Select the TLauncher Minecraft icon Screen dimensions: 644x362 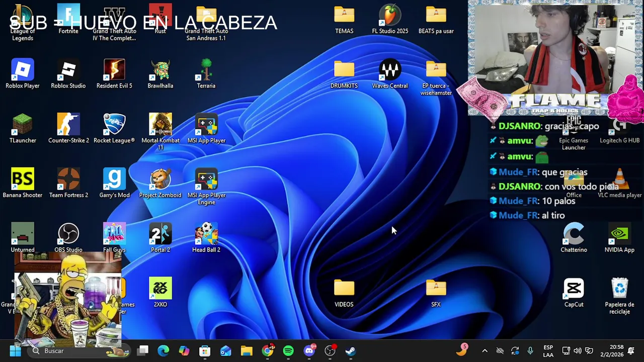point(23,129)
